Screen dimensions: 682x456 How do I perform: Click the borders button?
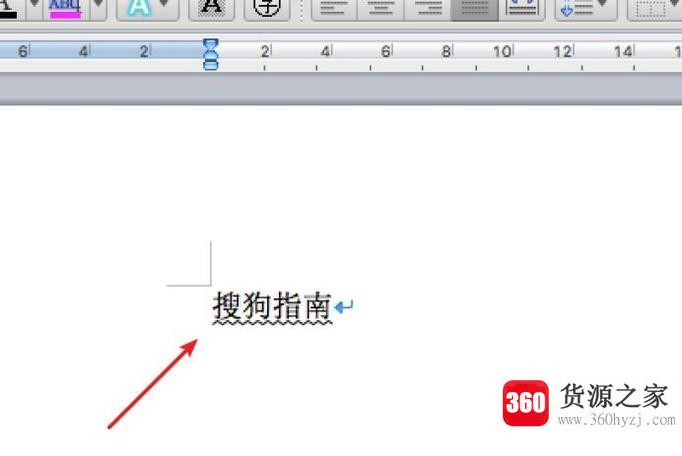click(652, 8)
